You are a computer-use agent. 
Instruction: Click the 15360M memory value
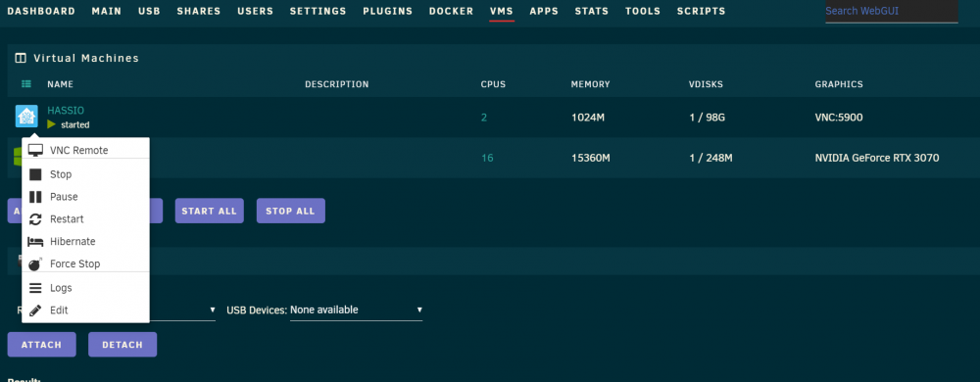[x=591, y=158]
